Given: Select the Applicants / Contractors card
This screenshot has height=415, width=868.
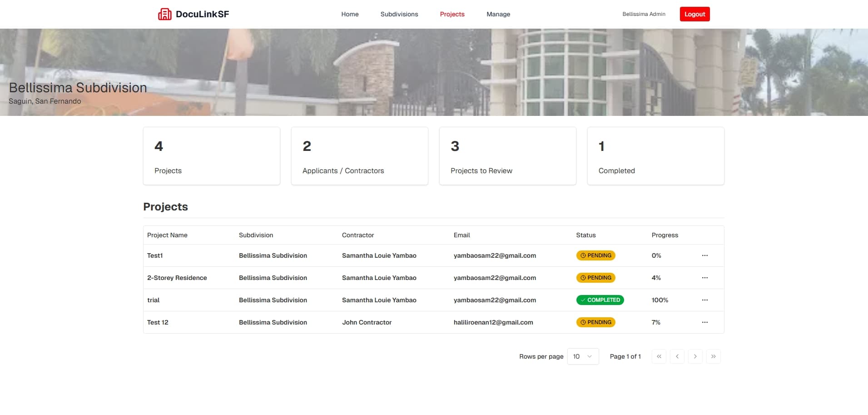Looking at the screenshot, I should coord(359,156).
